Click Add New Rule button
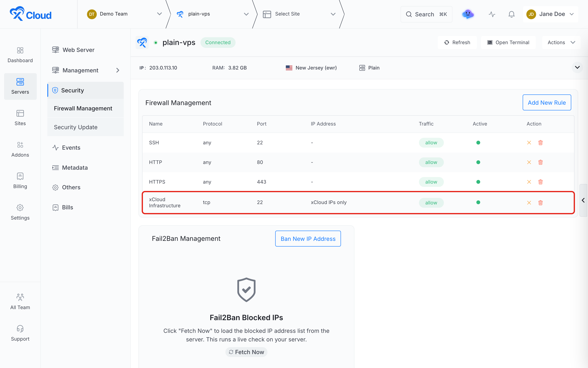588x368 pixels. 547,102
